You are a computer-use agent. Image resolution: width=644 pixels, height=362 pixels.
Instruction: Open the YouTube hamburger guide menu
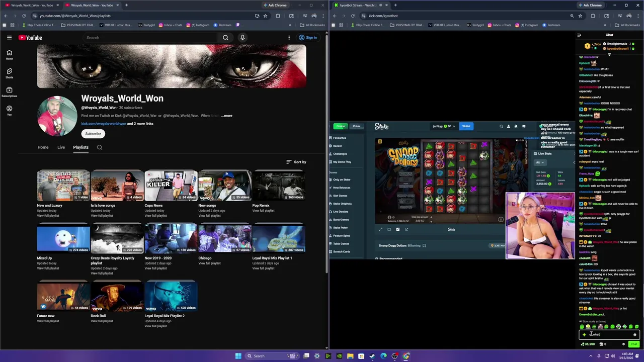click(x=9, y=38)
